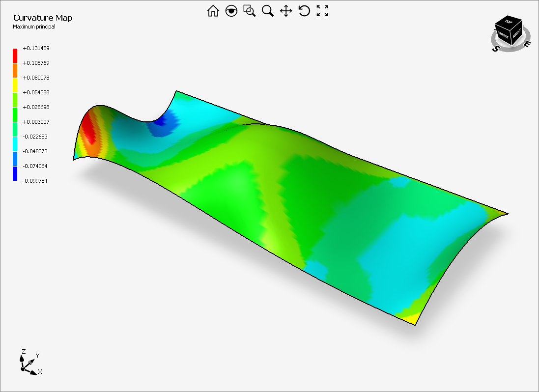539x392 pixels.
Task: Click the XYZ axis triad
Action: (28, 363)
